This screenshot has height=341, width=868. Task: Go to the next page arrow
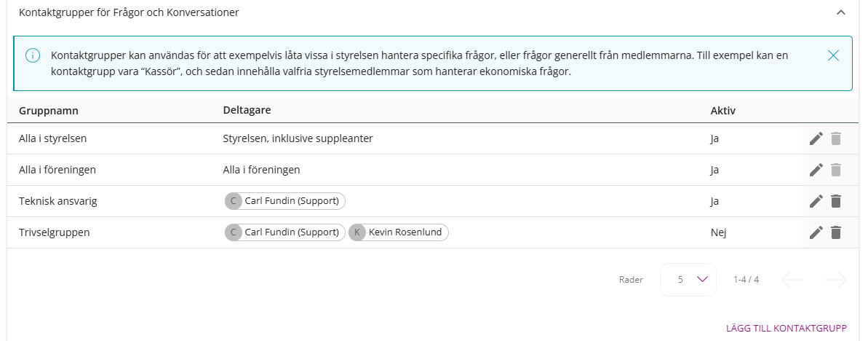tap(836, 279)
